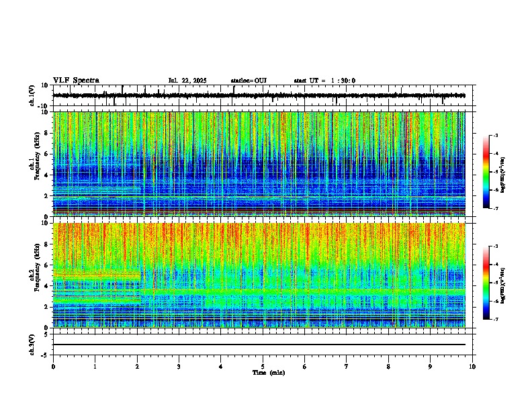Click the "-7" tick on ch.1 colorbar
This screenshot has height=411, width=532.
coord(495,208)
